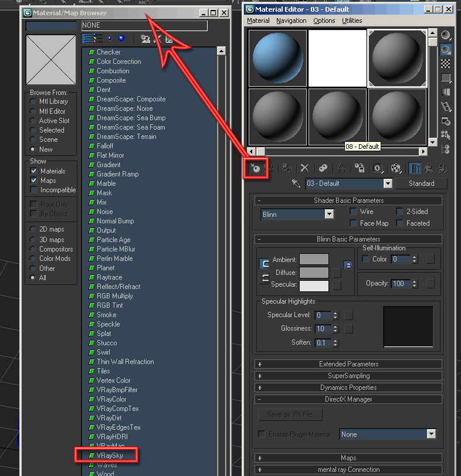Screen dimensions: 461x476
Task: Select the Gradient Ramp map
Action: 117,174
